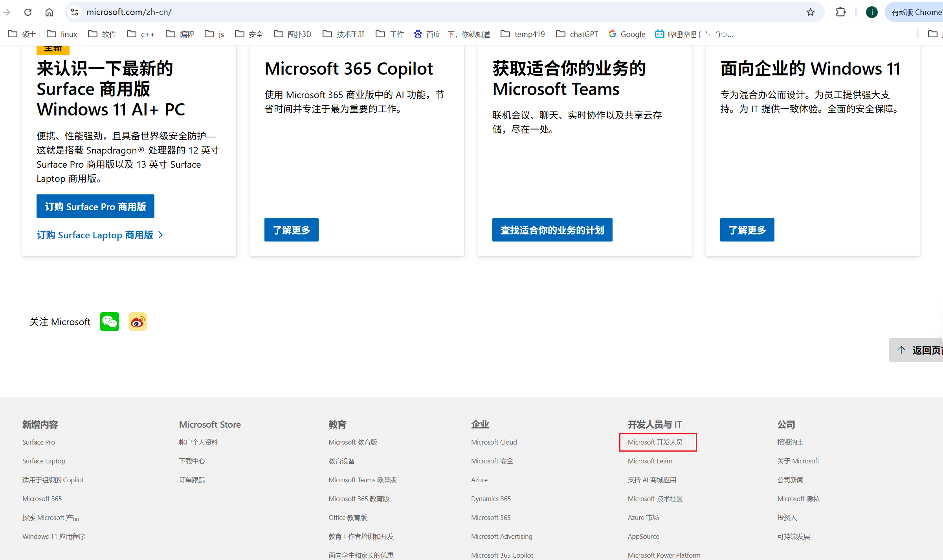943x560 pixels.
Task: Click the Weibo follow icon
Action: [x=138, y=322]
